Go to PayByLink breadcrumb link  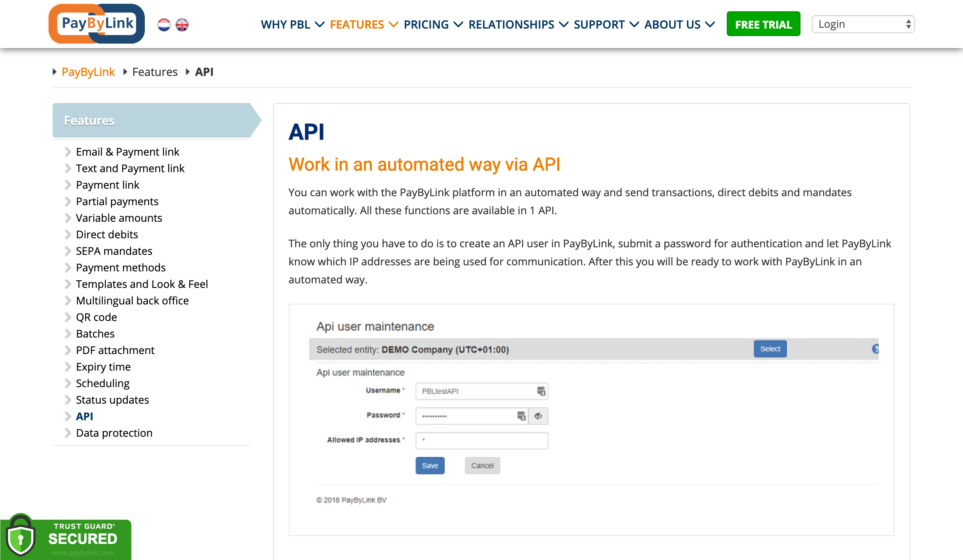[x=88, y=72]
